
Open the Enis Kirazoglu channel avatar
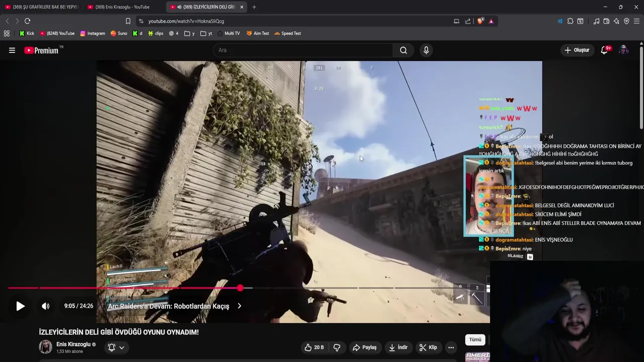click(45, 347)
